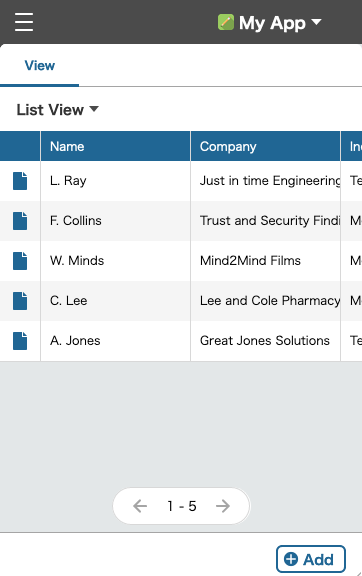This screenshot has height=576, width=362.
Task: Click the Great Jones Solutions cell
Action: pos(265,341)
